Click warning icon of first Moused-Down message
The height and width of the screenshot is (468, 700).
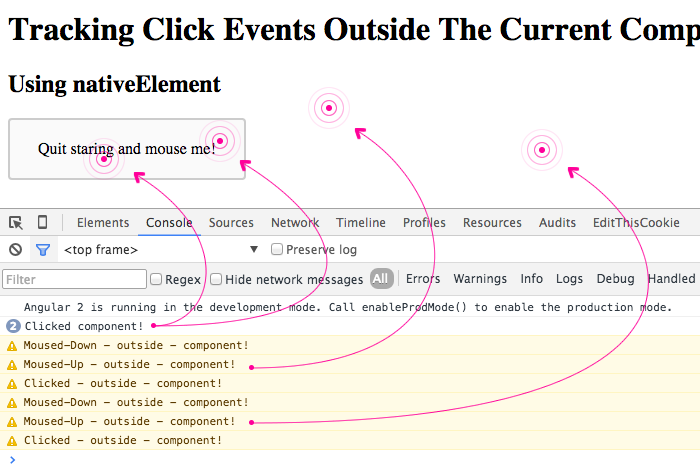(x=12, y=346)
